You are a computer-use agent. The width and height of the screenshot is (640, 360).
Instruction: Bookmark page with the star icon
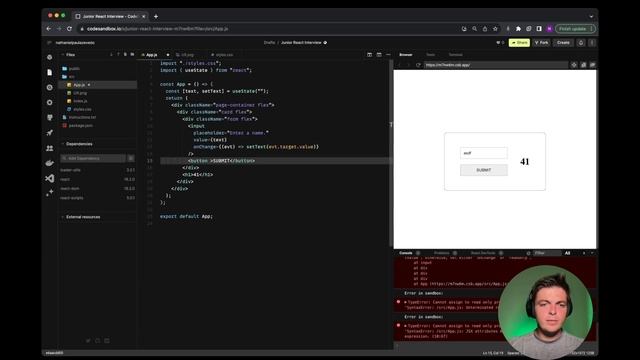[x=495, y=29]
